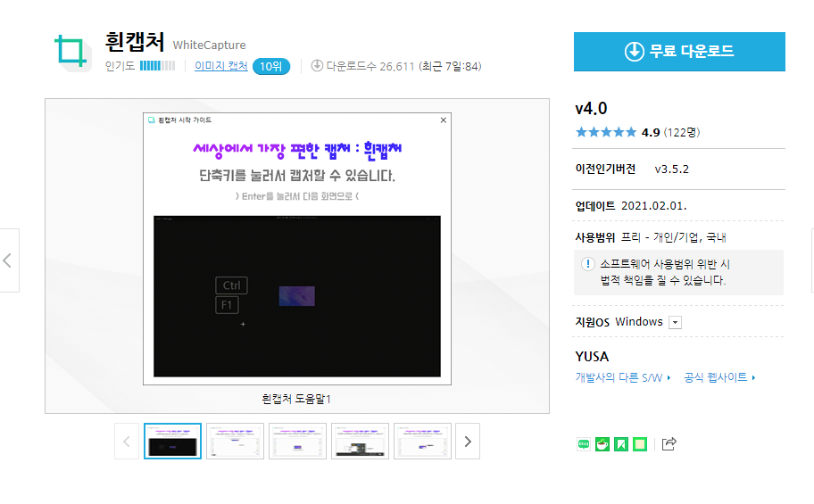Click the download count arrow icon
The image size is (814, 504).
click(317, 66)
